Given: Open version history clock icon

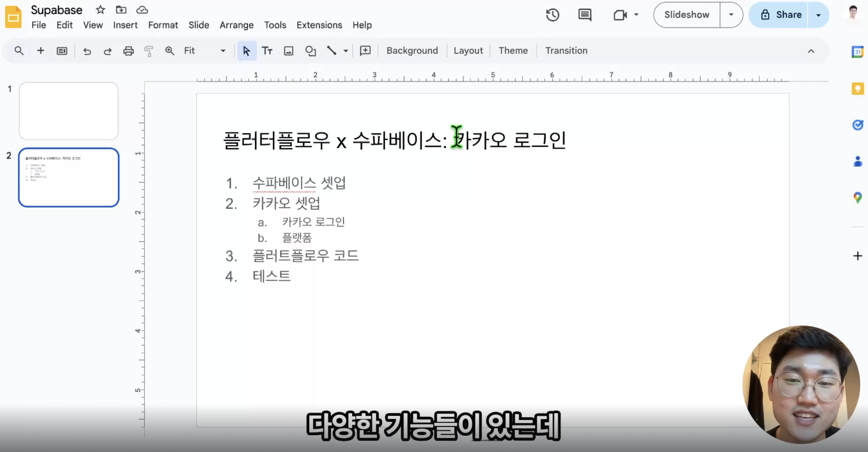Looking at the screenshot, I should tap(553, 15).
